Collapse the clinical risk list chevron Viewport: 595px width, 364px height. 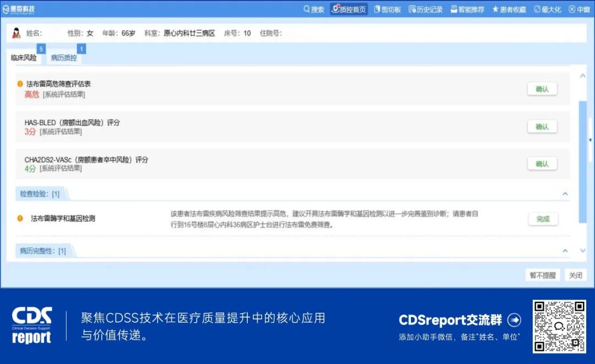click(583, 75)
